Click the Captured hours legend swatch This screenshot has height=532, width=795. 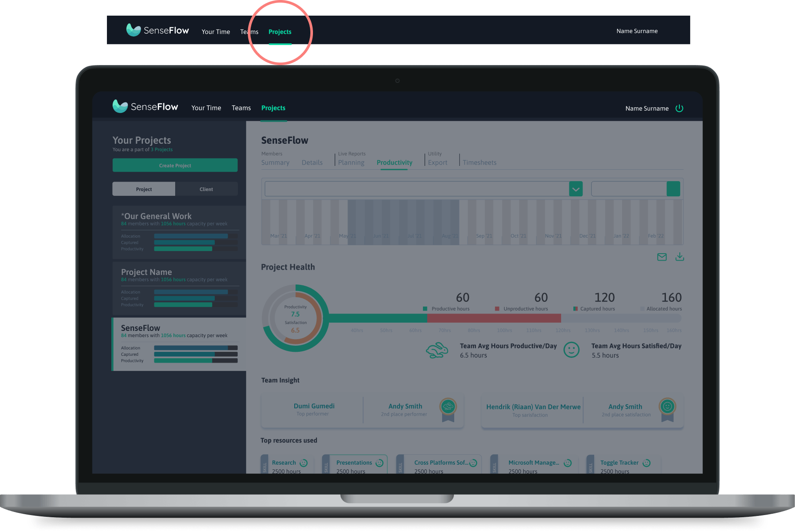tap(575, 309)
